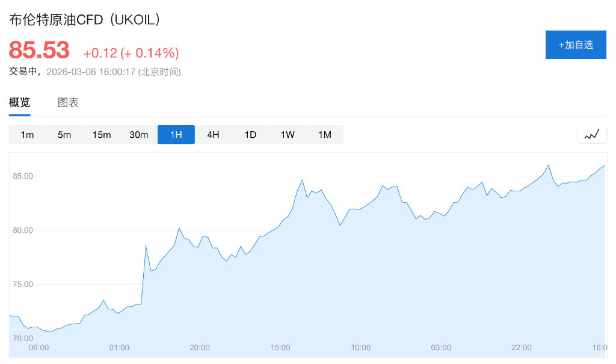Click the line chart type icon
616x364 pixels.
coord(592,134)
